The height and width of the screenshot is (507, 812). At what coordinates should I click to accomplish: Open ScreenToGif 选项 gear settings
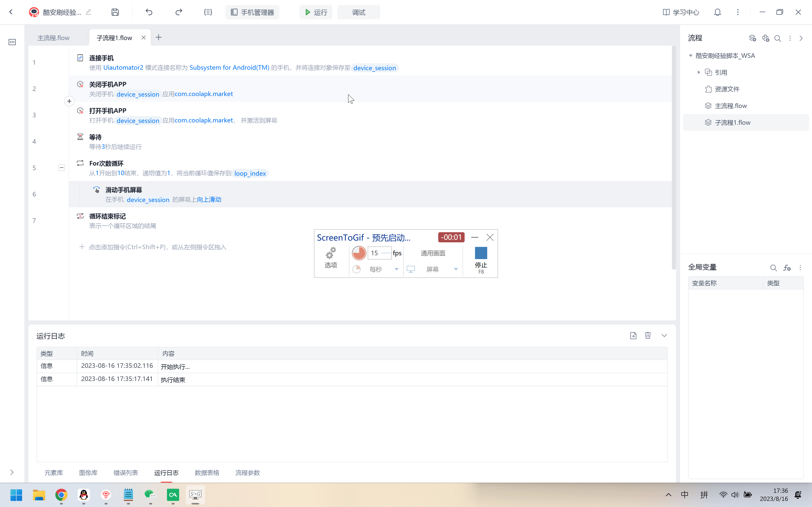(x=330, y=257)
